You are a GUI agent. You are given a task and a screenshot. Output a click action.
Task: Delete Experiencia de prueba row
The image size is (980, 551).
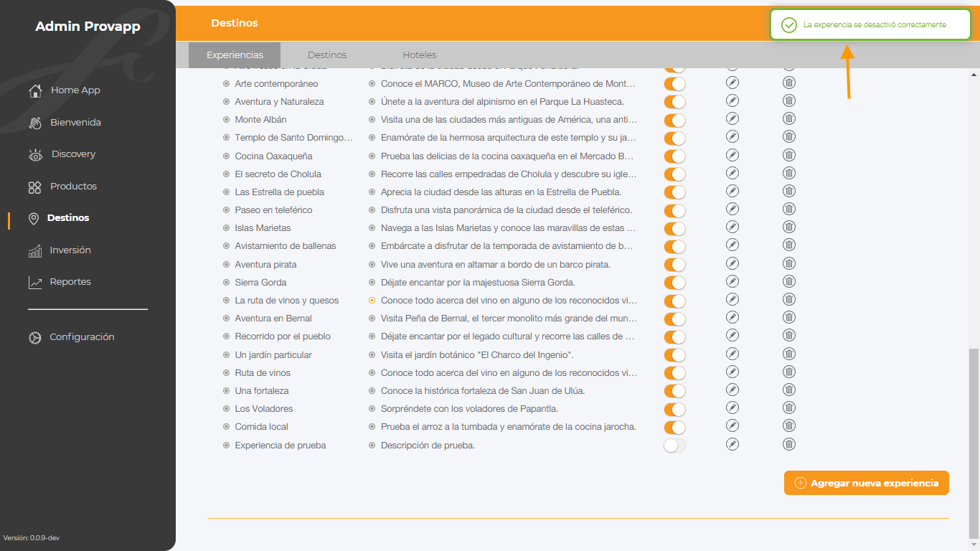[789, 444]
